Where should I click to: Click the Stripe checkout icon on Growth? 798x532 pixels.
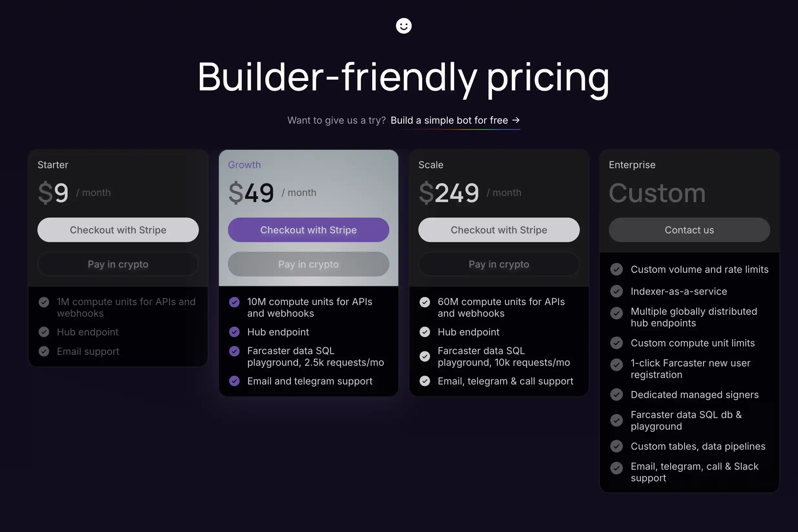point(308,230)
